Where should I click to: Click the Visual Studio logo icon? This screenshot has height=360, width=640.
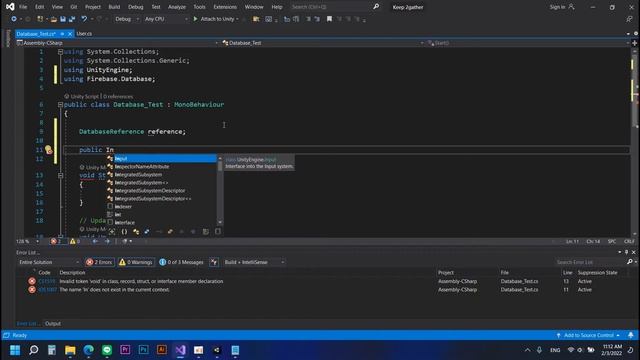click(10, 7)
